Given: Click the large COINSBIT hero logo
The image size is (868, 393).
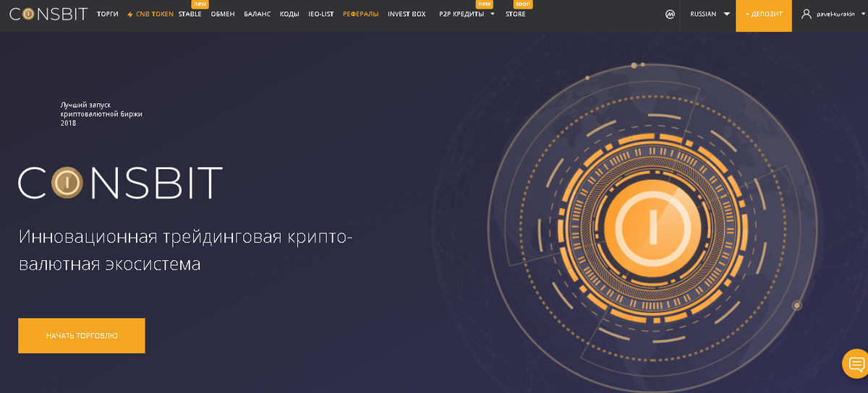Looking at the screenshot, I should (x=120, y=183).
